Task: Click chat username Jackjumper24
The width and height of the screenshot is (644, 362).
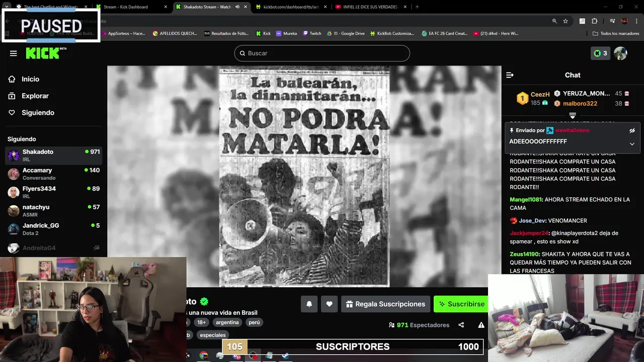Action: pos(529,233)
